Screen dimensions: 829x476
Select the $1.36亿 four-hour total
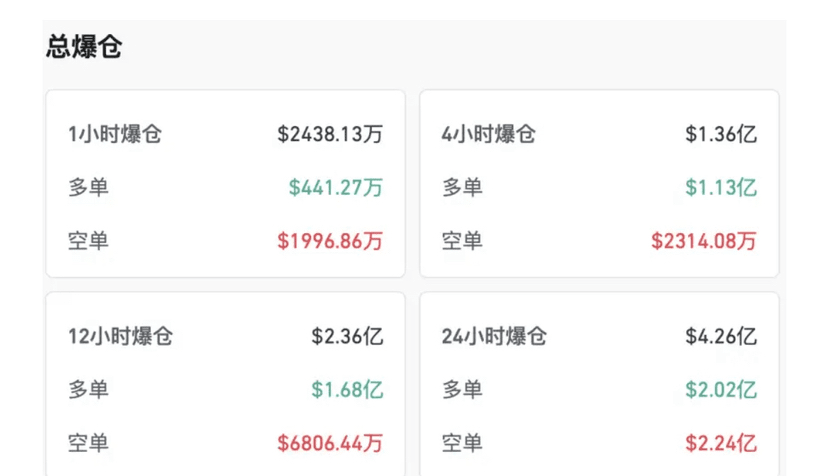pos(721,134)
